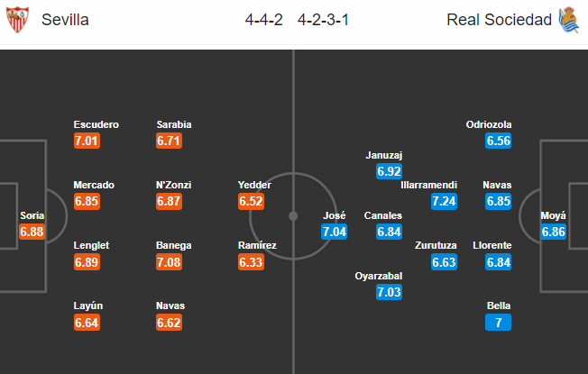
Task: Select Odriozola's 6.56 rating badge
Action: (x=498, y=141)
